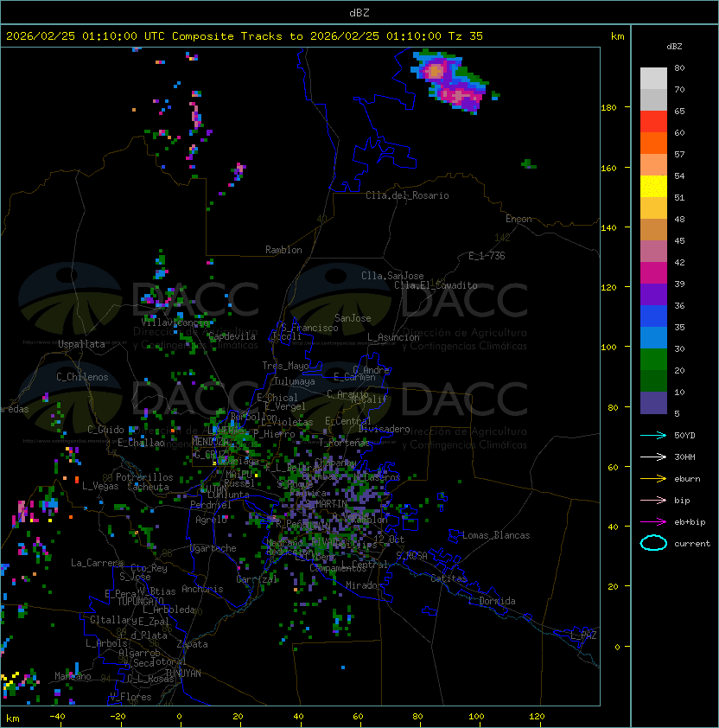719x728 pixels.
Task: Click the dBZ title at the top
Action: (359, 13)
